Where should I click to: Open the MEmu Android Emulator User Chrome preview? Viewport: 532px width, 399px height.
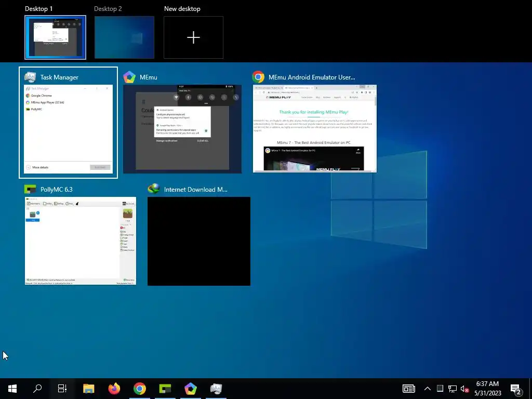[x=314, y=129]
